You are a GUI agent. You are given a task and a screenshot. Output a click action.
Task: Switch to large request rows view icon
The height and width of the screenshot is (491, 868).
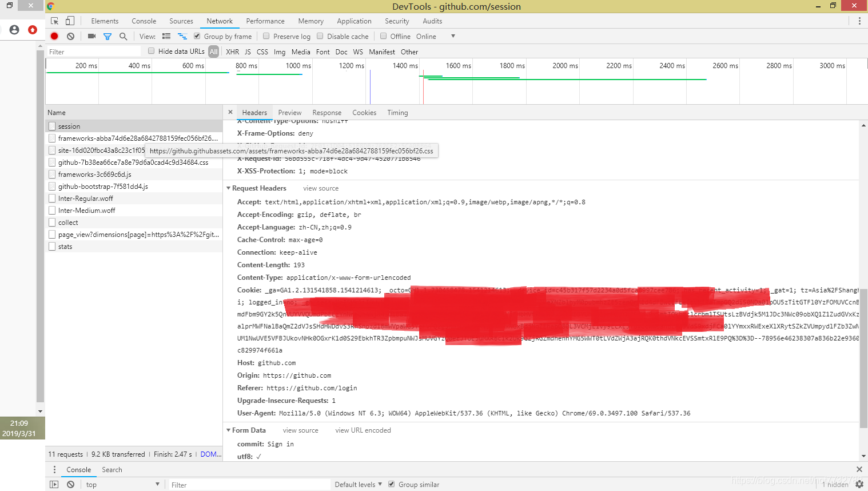point(166,36)
